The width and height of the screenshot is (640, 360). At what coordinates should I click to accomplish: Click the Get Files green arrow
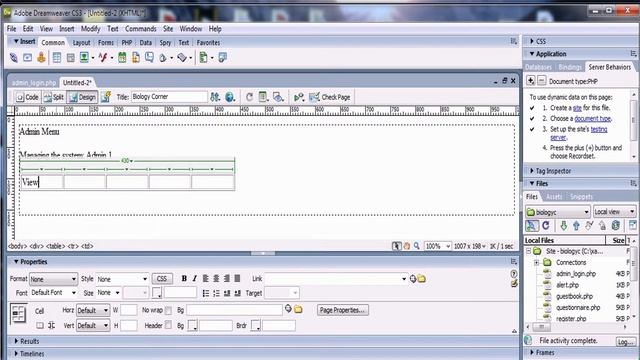click(x=563, y=225)
